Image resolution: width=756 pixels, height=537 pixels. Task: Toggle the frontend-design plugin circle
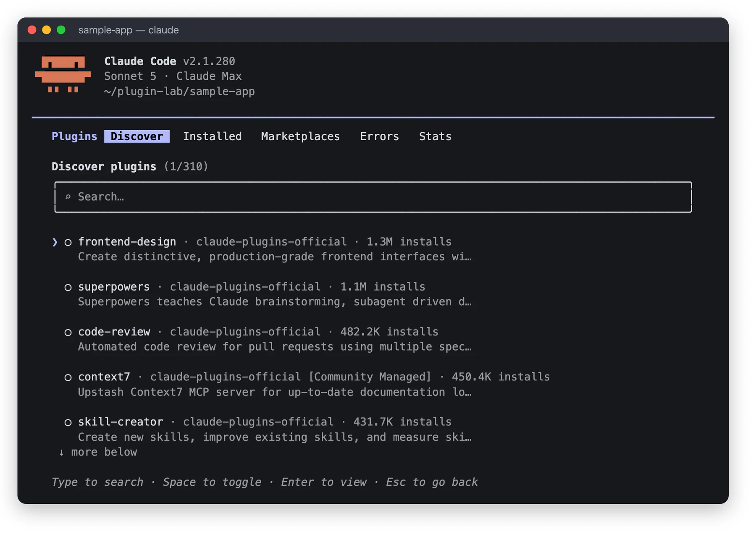point(68,242)
